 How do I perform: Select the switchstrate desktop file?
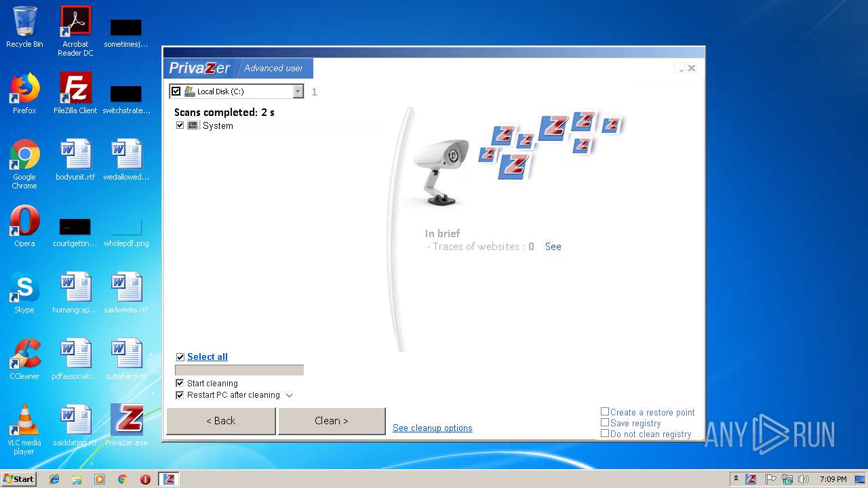point(126,98)
